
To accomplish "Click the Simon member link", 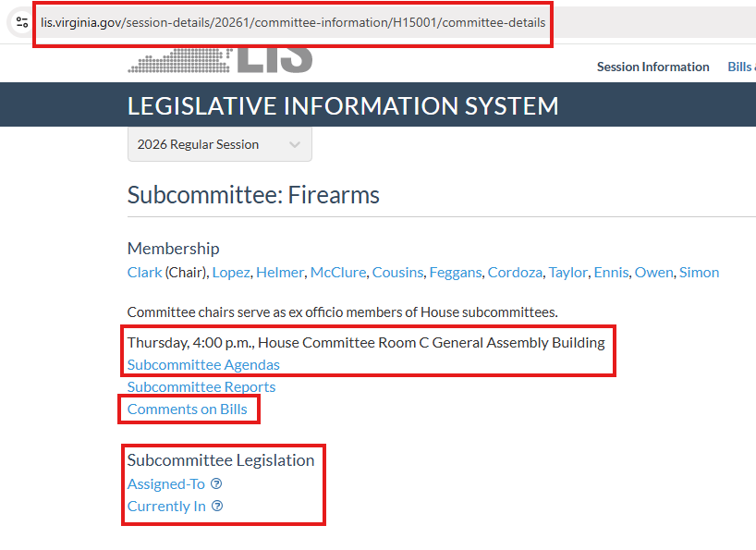I will click(x=699, y=272).
